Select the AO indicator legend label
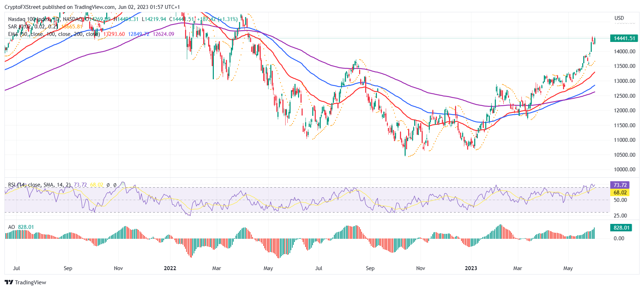 pos(11,227)
